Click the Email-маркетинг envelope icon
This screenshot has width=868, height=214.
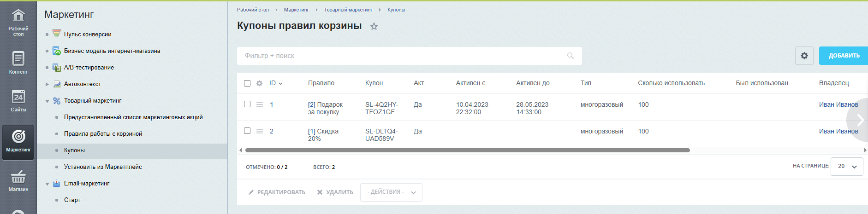56,183
